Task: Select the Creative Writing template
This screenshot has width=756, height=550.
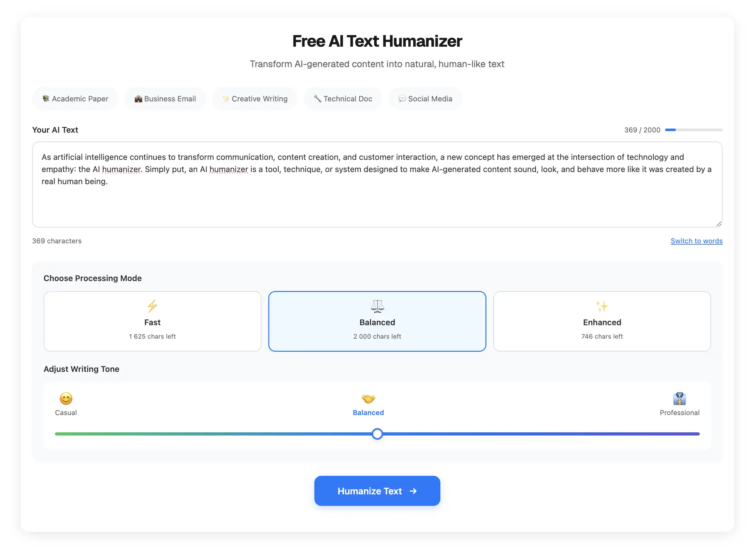Action: [x=255, y=98]
